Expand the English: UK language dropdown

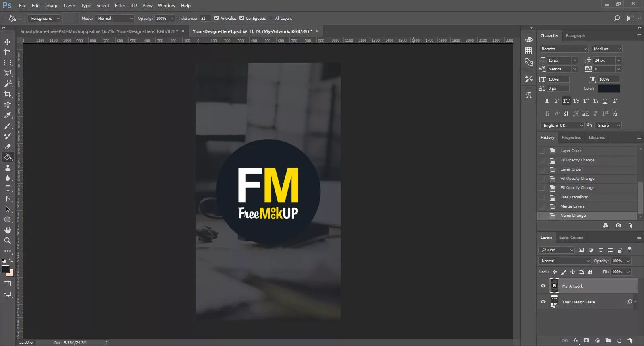coord(562,125)
